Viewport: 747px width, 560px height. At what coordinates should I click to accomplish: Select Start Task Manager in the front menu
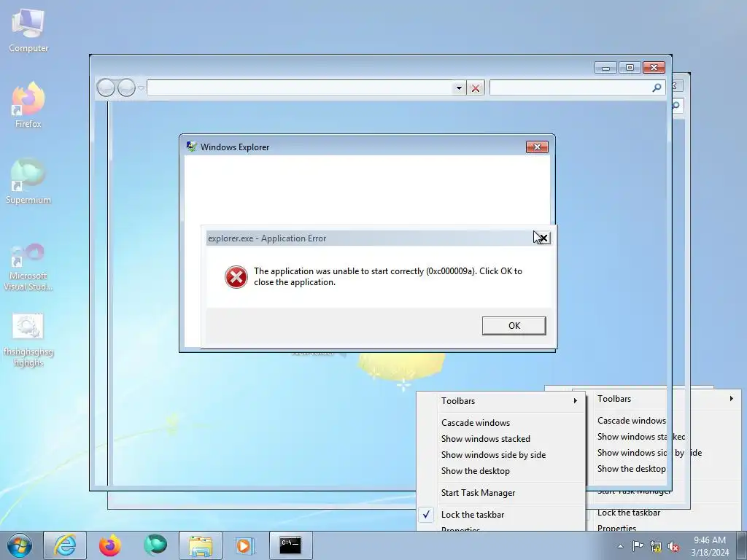click(500, 493)
